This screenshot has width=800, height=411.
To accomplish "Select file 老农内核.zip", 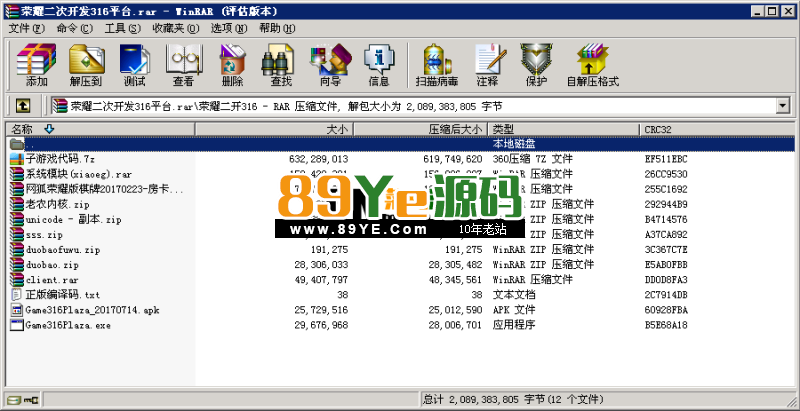I will (x=57, y=204).
